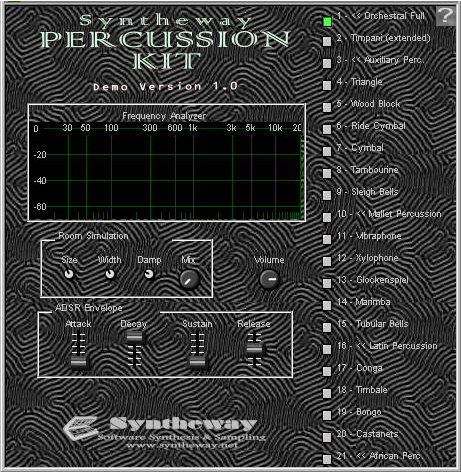Click the Attack slider handle
This screenshot has height=472, width=461.
pyautogui.click(x=78, y=362)
